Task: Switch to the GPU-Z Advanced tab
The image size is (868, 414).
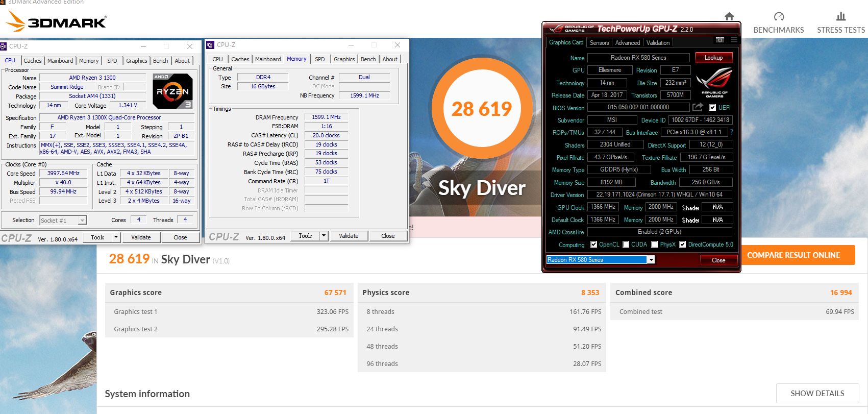Action: (628, 43)
